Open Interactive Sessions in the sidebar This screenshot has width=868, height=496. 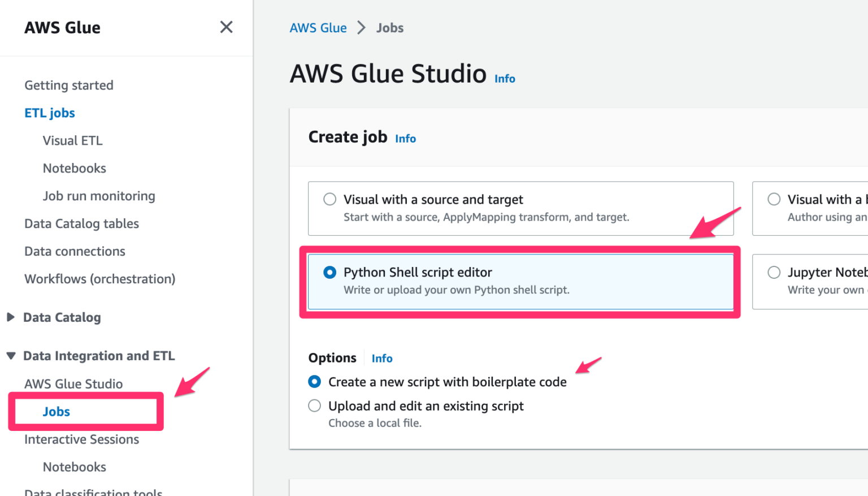(x=82, y=439)
